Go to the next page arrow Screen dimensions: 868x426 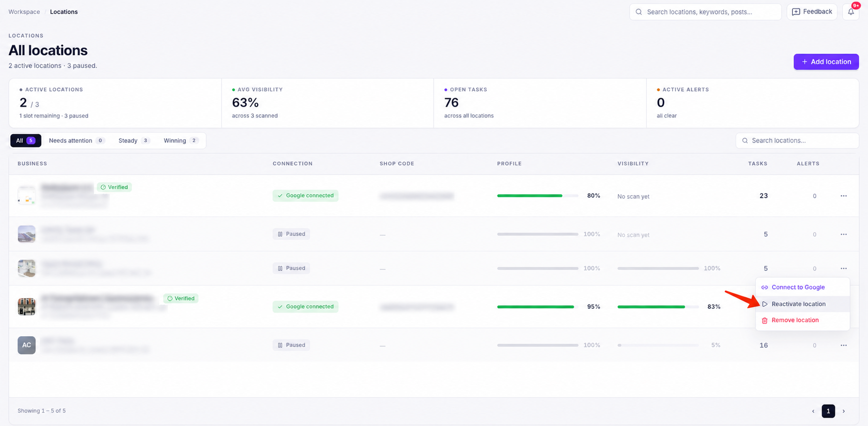pyautogui.click(x=844, y=411)
